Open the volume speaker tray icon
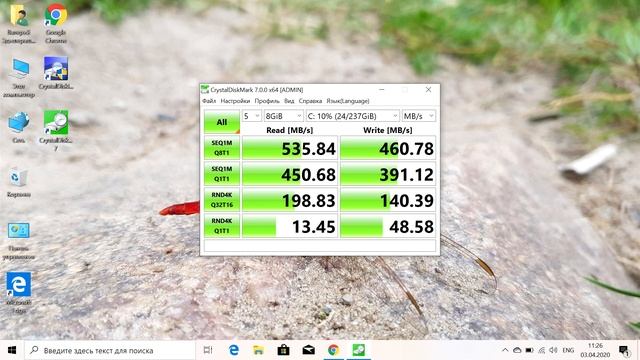This screenshot has width=640, height=360. (553, 350)
